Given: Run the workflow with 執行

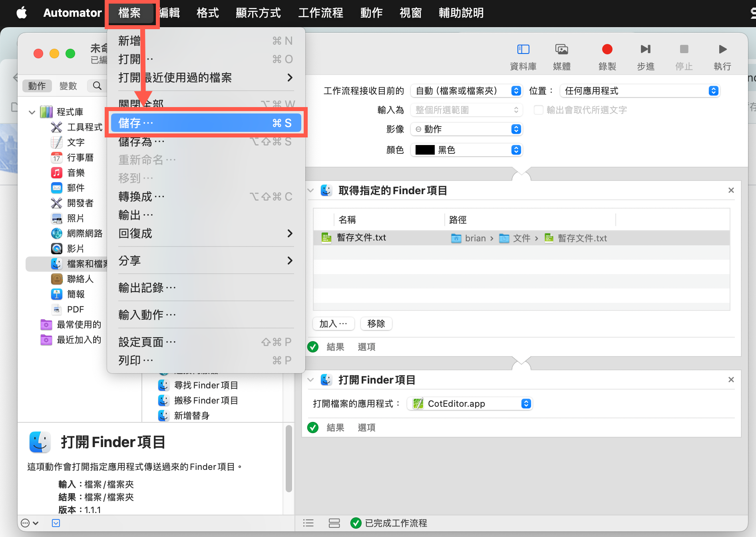Looking at the screenshot, I should [x=722, y=49].
